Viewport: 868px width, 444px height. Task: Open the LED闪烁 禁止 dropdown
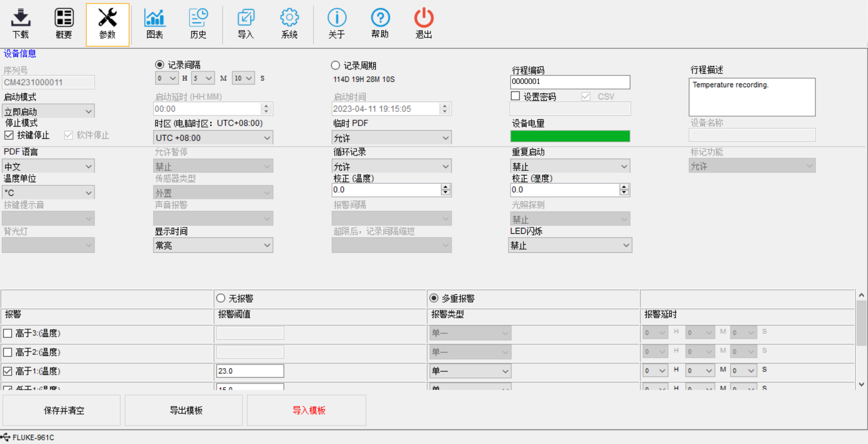tap(570, 245)
